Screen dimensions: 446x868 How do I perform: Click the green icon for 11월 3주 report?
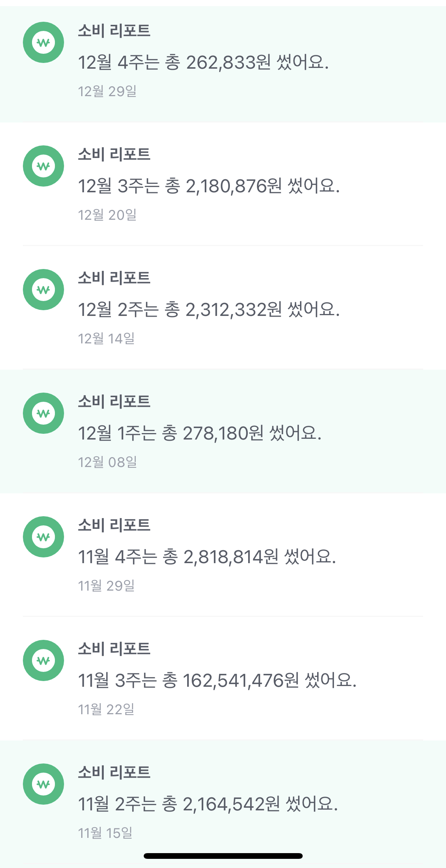43,660
